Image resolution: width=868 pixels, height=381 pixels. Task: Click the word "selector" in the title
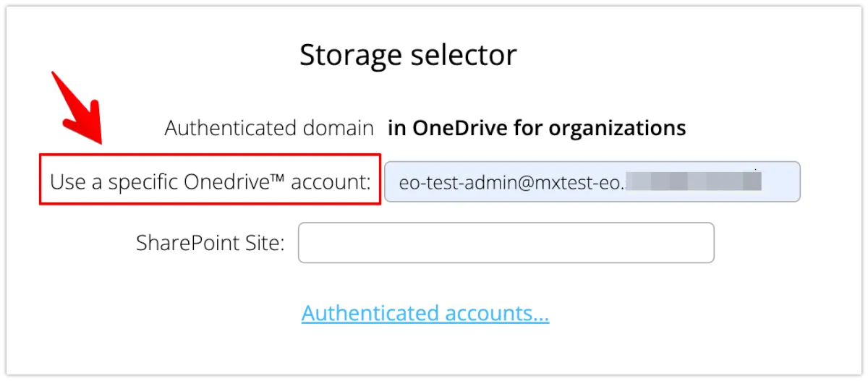[457, 56]
